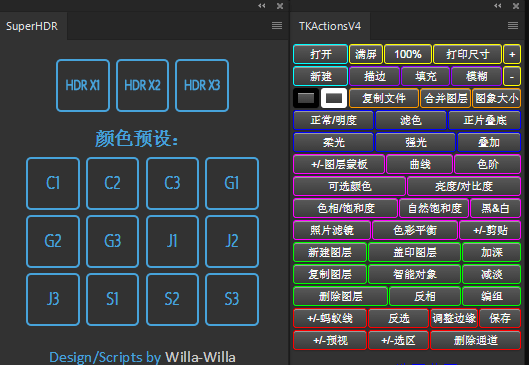This screenshot has height=365, width=529.
Task: Apply the HDR X3 effect
Action: 202,85
